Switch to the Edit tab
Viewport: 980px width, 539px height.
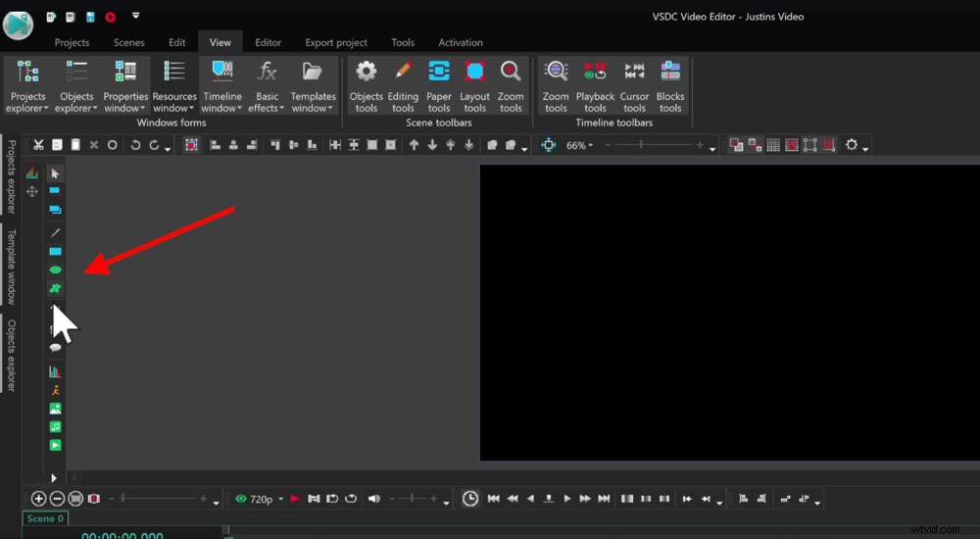coord(176,42)
